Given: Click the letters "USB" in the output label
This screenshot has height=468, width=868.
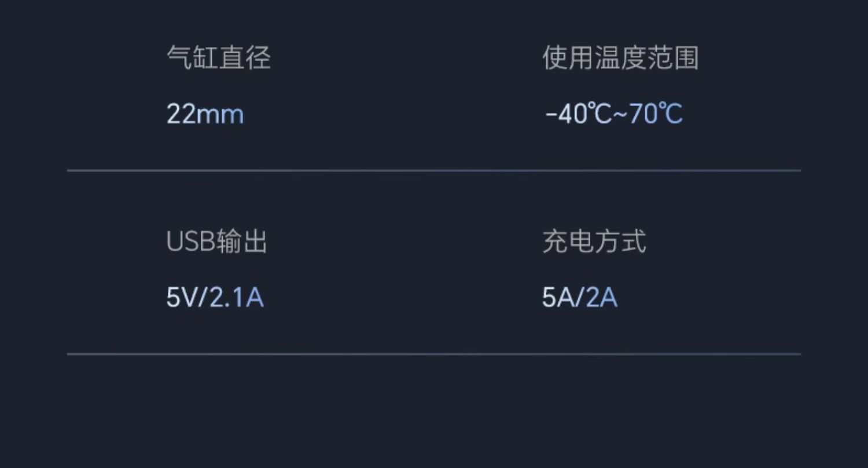Looking at the screenshot, I should tap(190, 242).
